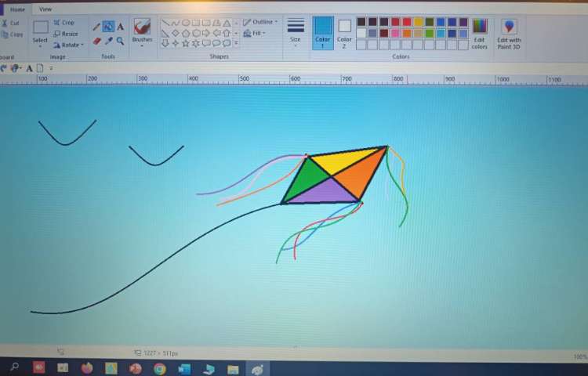Open the Outline dropdown
This screenshot has width=588, height=376.
(260, 22)
